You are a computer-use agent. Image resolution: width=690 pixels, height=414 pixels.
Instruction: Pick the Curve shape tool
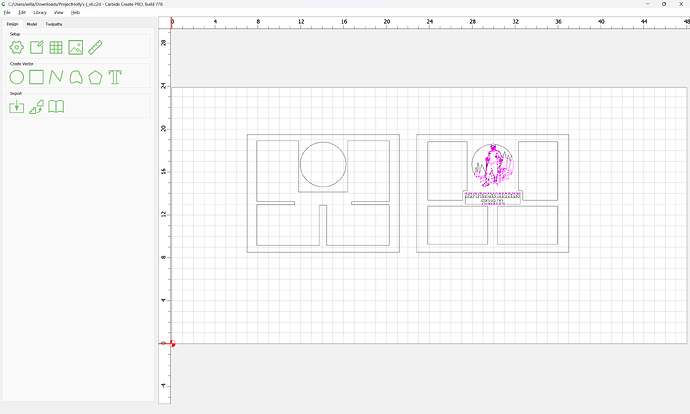pyautogui.click(x=76, y=77)
